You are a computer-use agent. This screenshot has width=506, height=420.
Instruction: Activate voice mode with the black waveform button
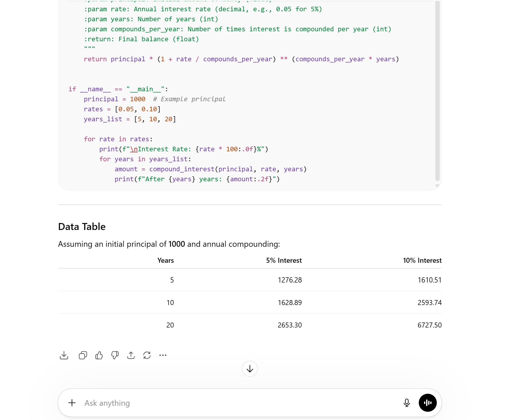[x=428, y=403]
